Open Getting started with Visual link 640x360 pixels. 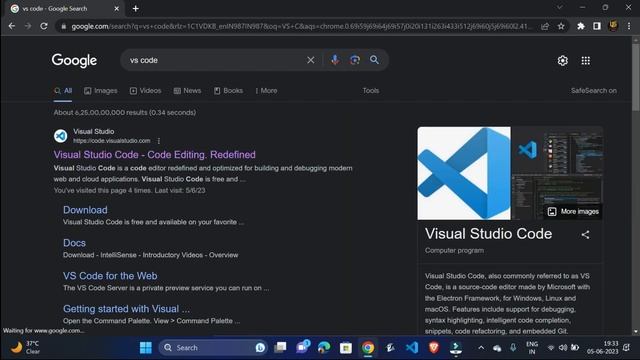(x=126, y=309)
